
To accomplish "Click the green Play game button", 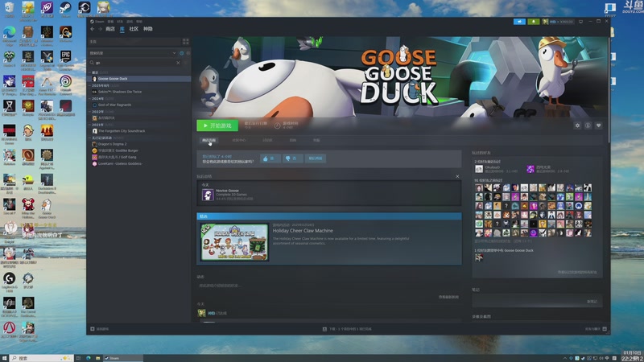I will [217, 125].
